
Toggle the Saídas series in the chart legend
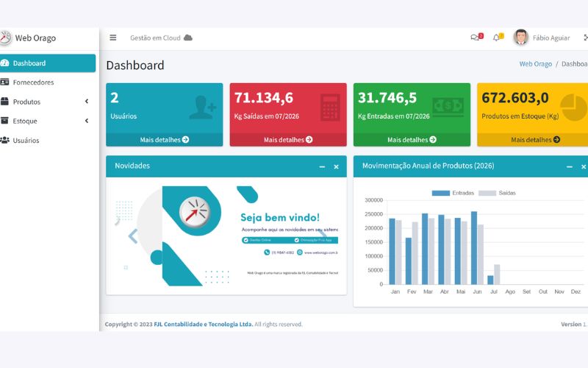[497, 193]
